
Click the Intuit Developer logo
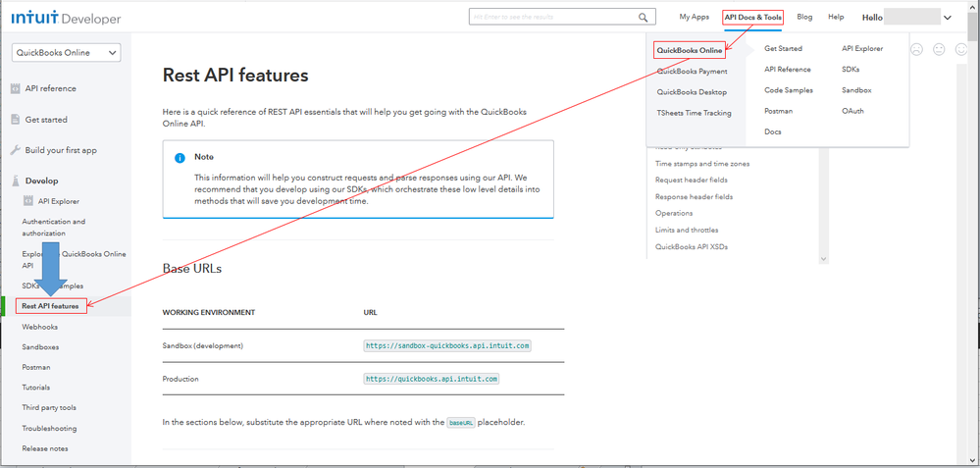66,18
